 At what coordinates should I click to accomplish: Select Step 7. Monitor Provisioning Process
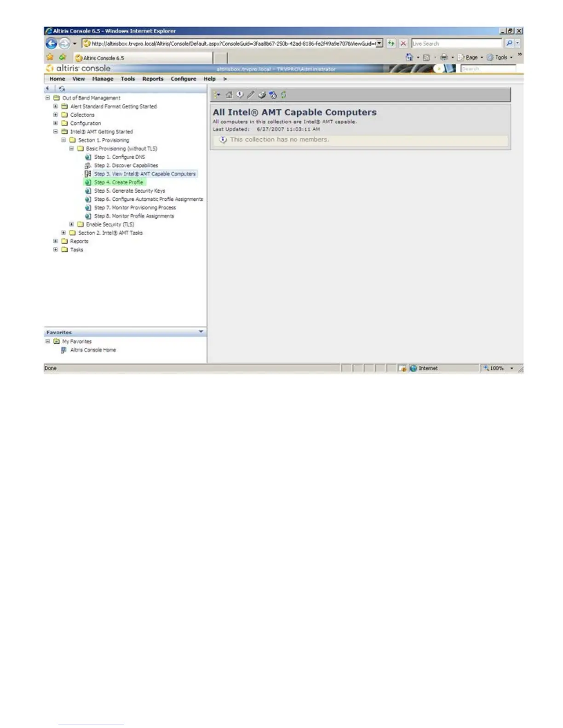click(x=135, y=208)
